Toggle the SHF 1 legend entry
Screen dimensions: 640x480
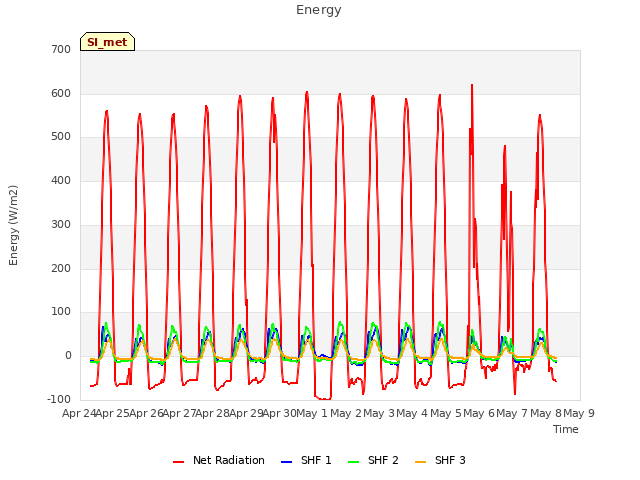(306, 460)
